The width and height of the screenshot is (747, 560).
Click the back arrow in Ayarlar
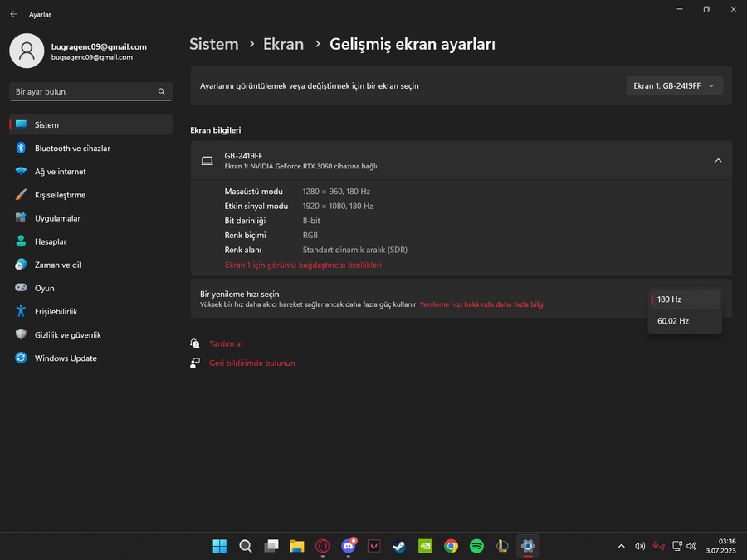14,14
